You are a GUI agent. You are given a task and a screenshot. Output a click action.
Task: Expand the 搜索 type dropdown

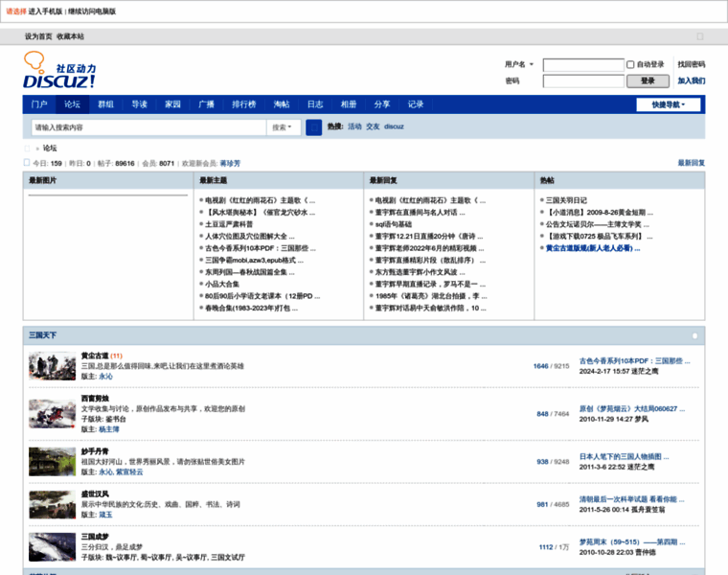[x=282, y=127]
